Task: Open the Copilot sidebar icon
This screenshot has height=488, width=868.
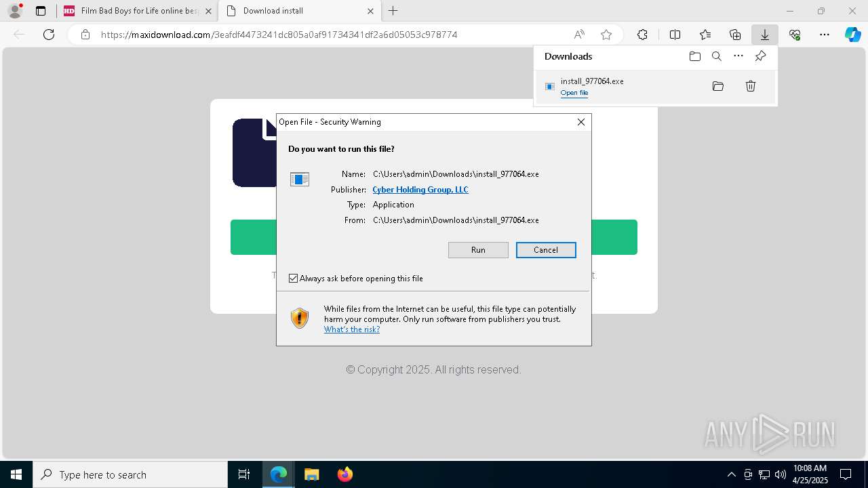Action: [853, 35]
